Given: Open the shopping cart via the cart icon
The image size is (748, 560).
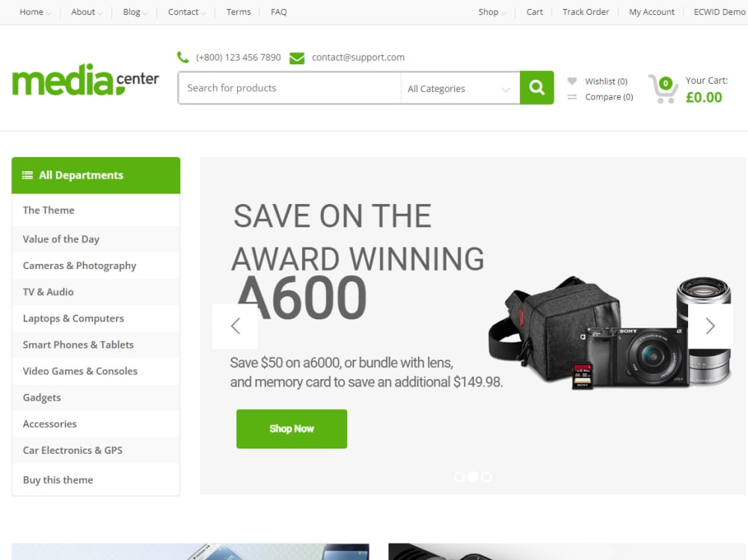Looking at the screenshot, I should [x=663, y=87].
